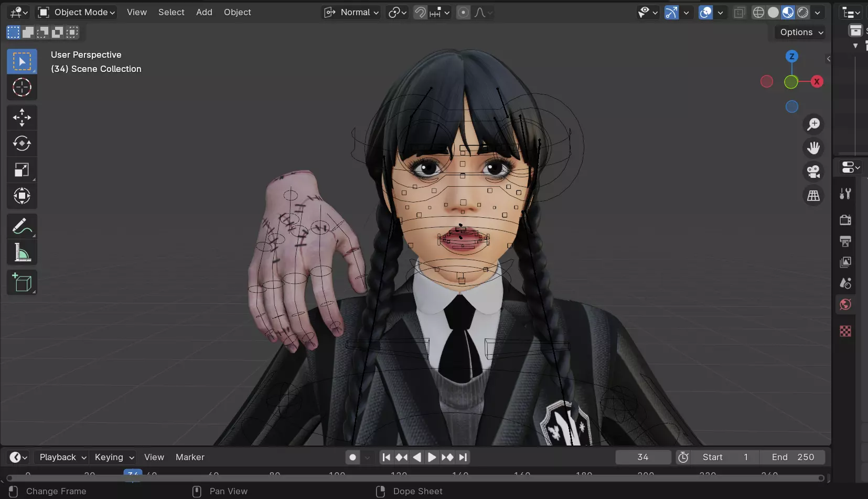Image resolution: width=868 pixels, height=499 pixels.
Task: Toggle snapping magnet in the header
Action: [420, 12]
